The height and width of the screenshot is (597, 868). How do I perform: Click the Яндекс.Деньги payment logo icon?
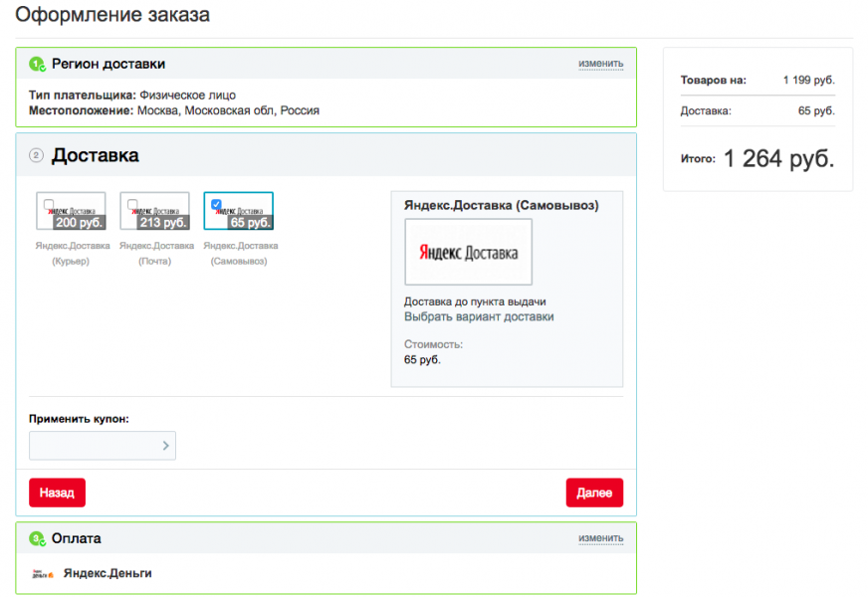[x=42, y=574]
